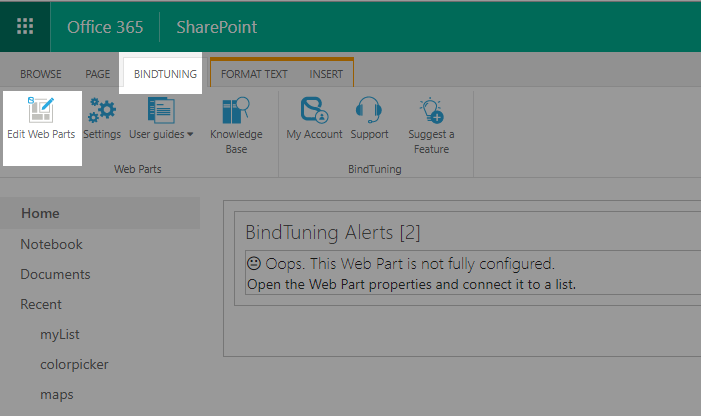The width and height of the screenshot is (701, 416).
Task: Go to Home in left navigation
Action: (x=40, y=214)
